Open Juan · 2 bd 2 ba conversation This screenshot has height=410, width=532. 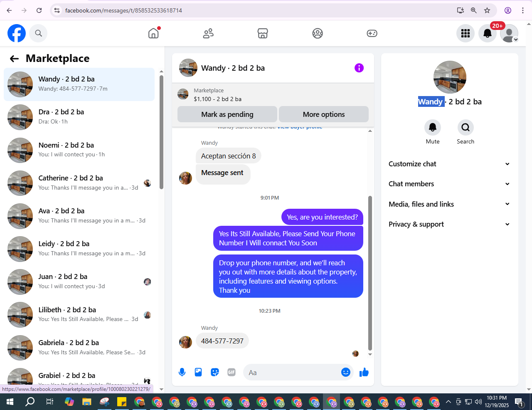pos(79,282)
